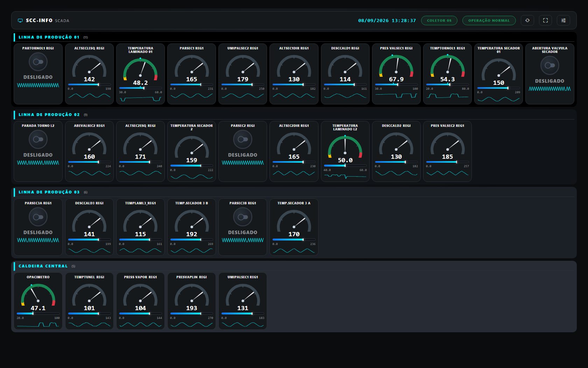
Task: Click the refresh icon in header
Action: (527, 20)
